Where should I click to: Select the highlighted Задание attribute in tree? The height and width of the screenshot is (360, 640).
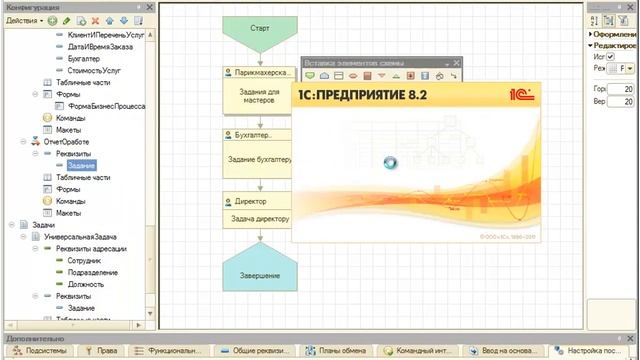click(x=82, y=165)
